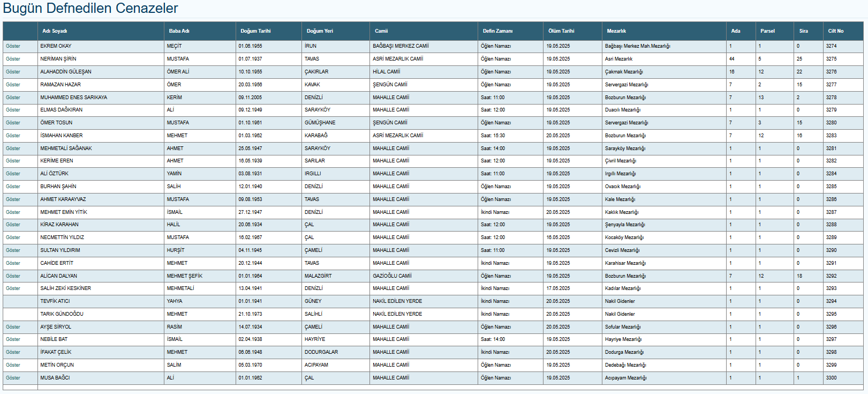Open Göster link for NECMETTİN YILDIZ
Viewport: 868px width, 394px height.
(13, 237)
